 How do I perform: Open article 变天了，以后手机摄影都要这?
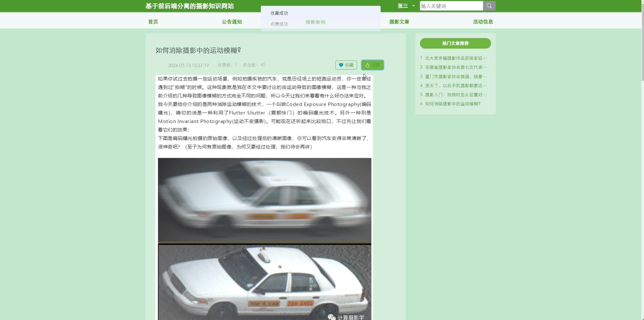click(455, 86)
